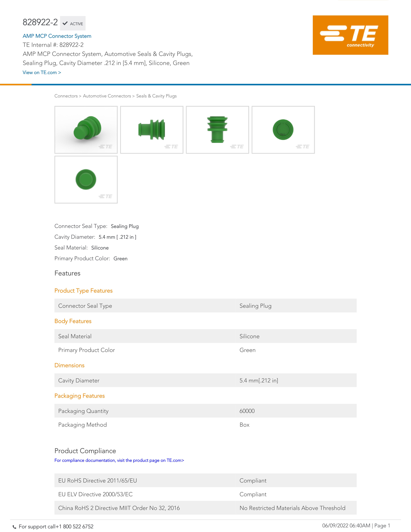Click the Packaging Quantity 60000 value
This screenshot has height=532, width=411.
[x=247, y=411]
